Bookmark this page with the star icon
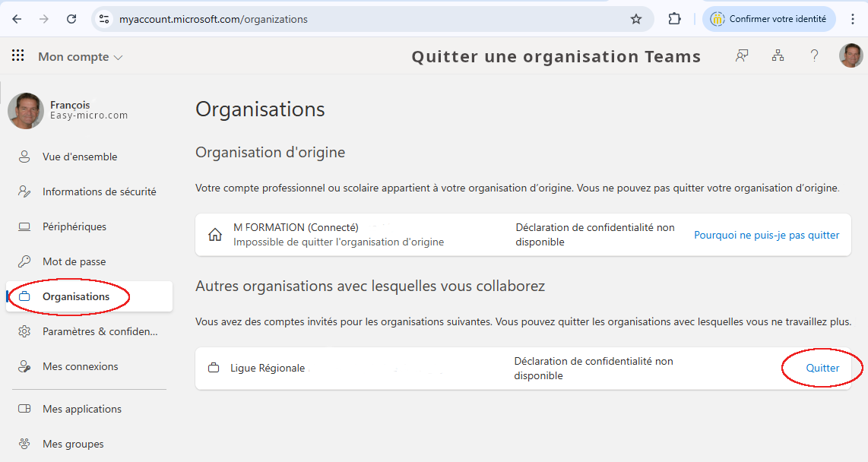Viewport: 868px width, 462px height. click(636, 19)
